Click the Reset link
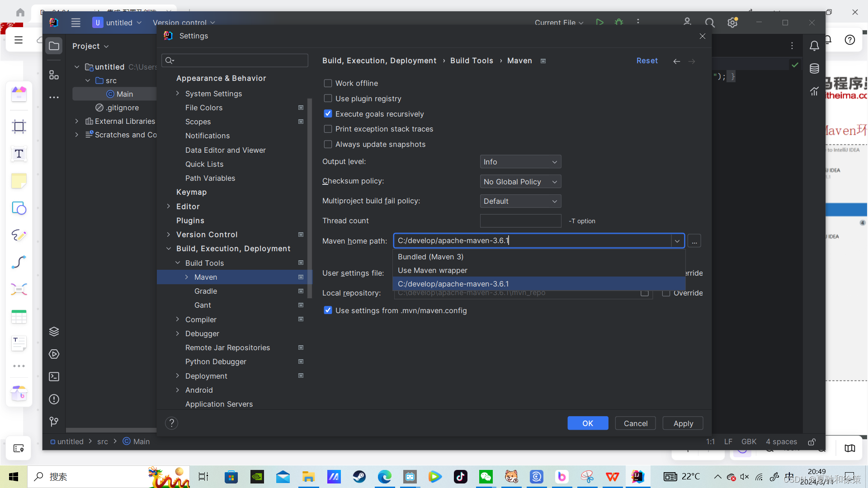 [x=647, y=61]
